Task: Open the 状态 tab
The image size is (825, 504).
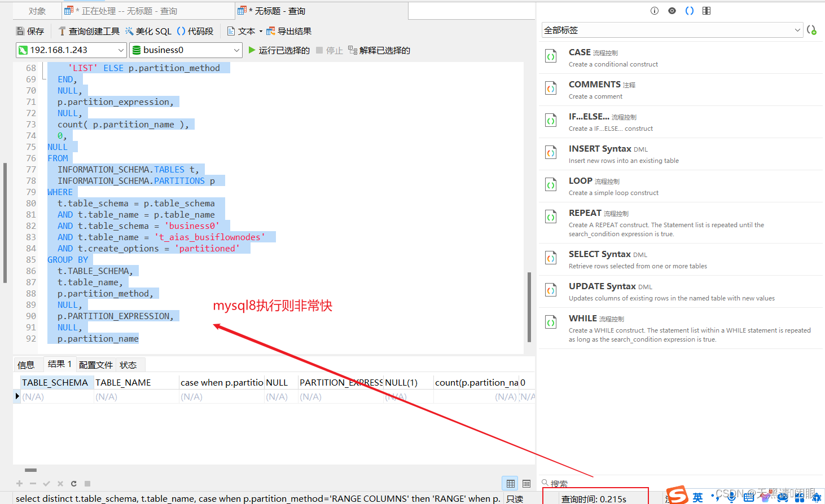Action: point(128,365)
